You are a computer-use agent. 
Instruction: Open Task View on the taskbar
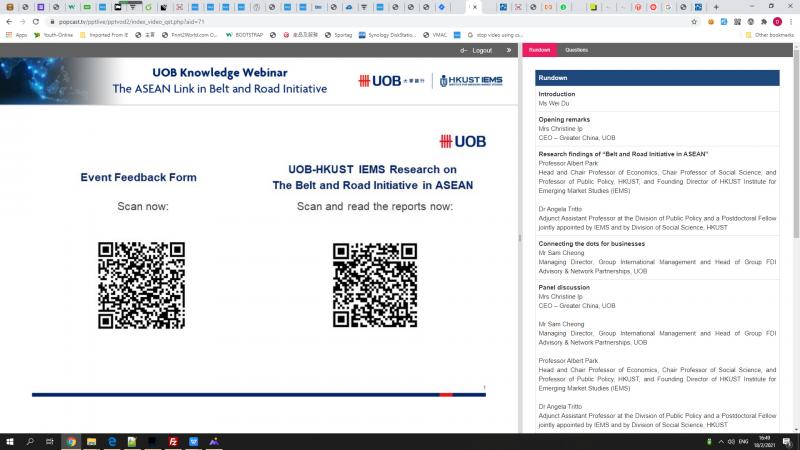(x=49, y=442)
